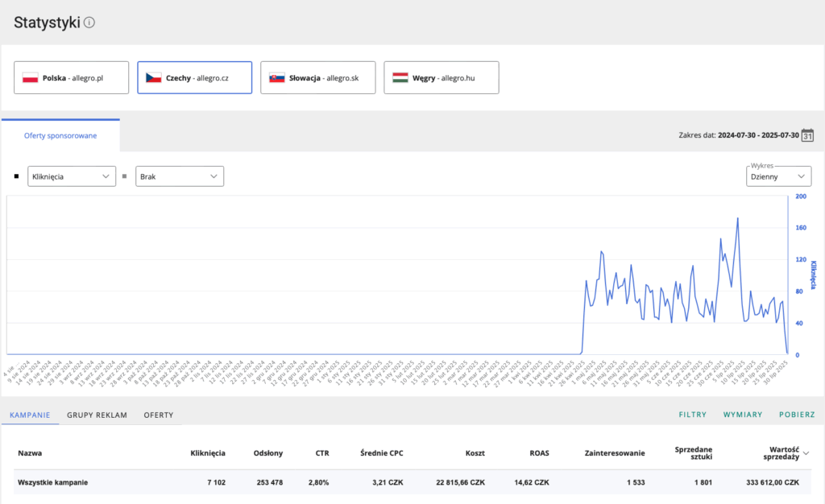Select the Kampanie tab
The width and height of the screenshot is (825, 504).
(x=30, y=415)
